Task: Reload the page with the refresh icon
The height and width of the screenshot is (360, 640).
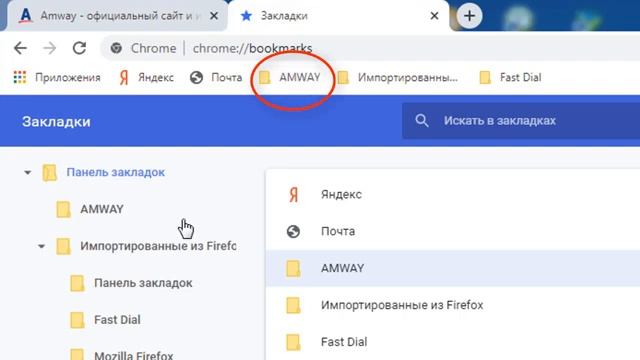Action: click(79, 48)
